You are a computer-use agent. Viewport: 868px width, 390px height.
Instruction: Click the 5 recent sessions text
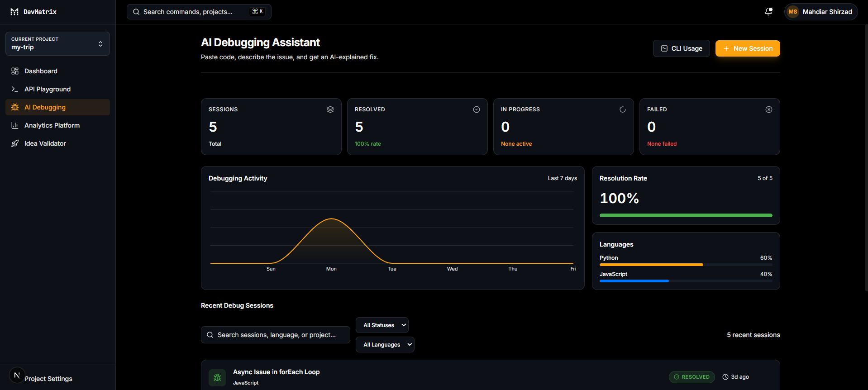(754, 335)
